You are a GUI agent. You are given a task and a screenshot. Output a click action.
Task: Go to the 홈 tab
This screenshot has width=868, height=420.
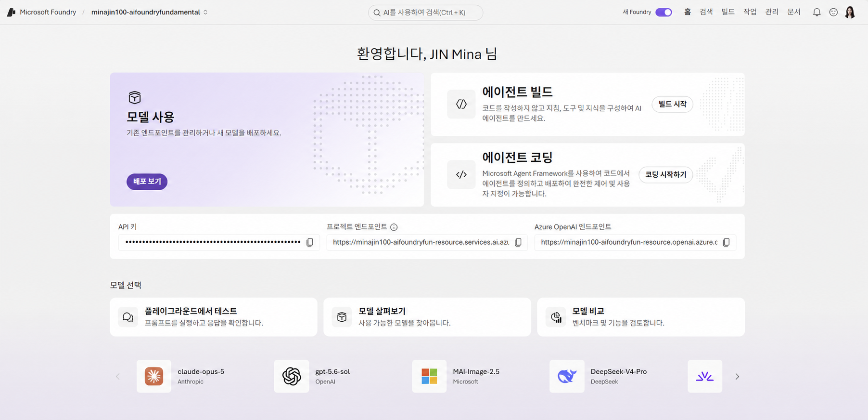click(x=688, y=12)
